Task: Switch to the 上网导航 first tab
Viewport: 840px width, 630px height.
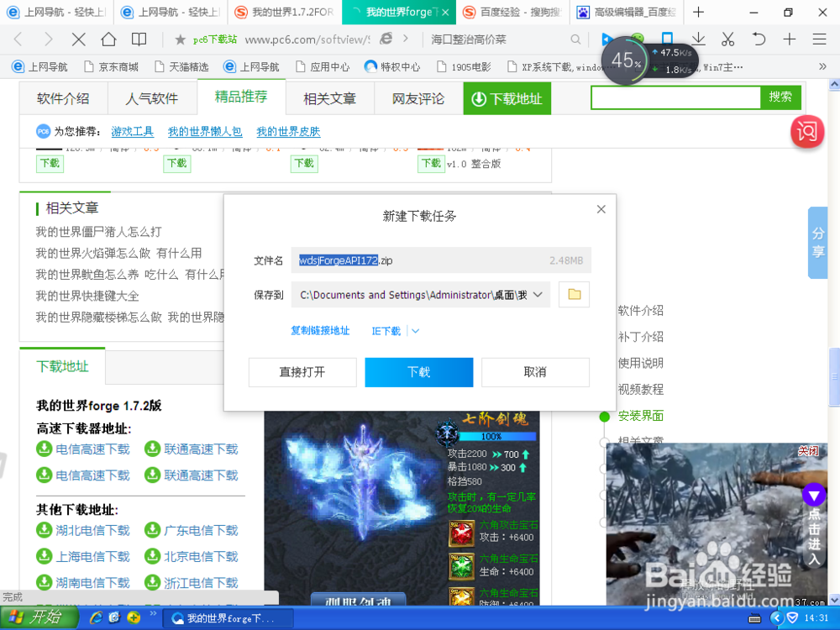Action: pyautogui.click(x=57, y=12)
